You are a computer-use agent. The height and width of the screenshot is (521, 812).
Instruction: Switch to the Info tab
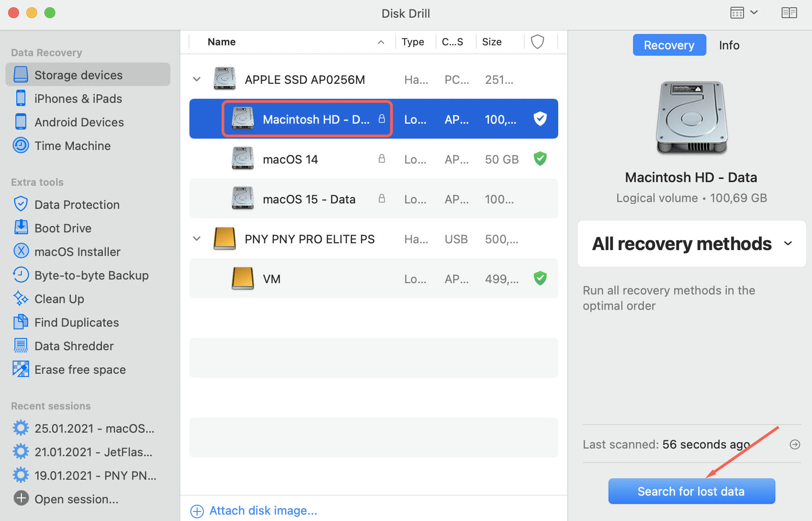pyautogui.click(x=729, y=45)
